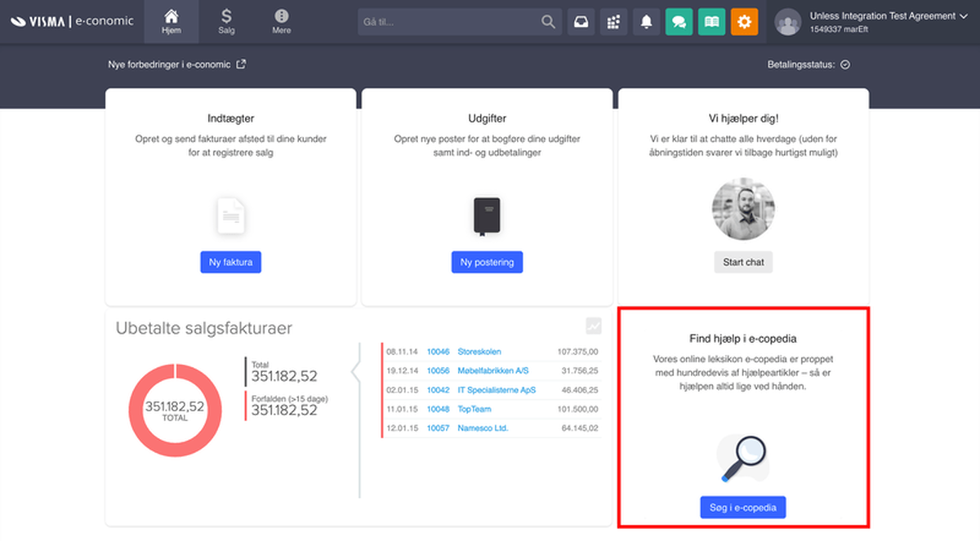Click the 'Vi hjælper dig!' heading

click(743, 118)
